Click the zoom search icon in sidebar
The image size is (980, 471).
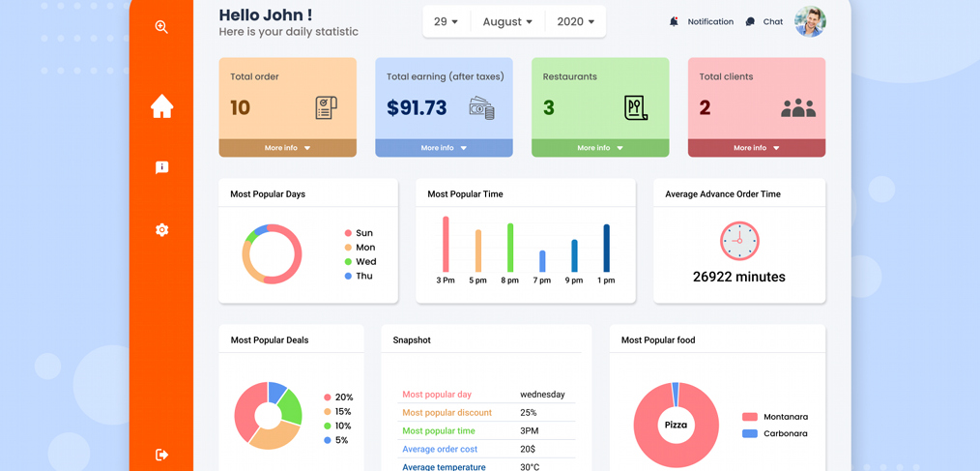[161, 27]
